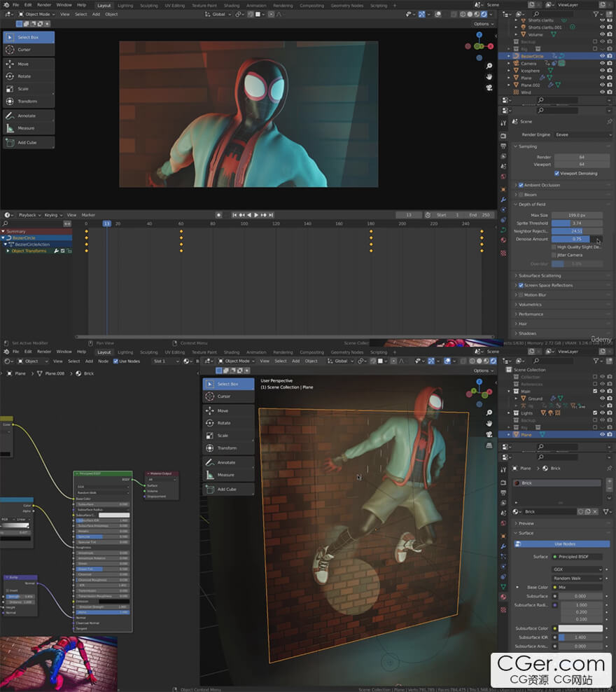Viewport: 616px width, 692px height.
Task: Select the Add Cube tool in bottom viewport
Action: (x=228, y=489)
